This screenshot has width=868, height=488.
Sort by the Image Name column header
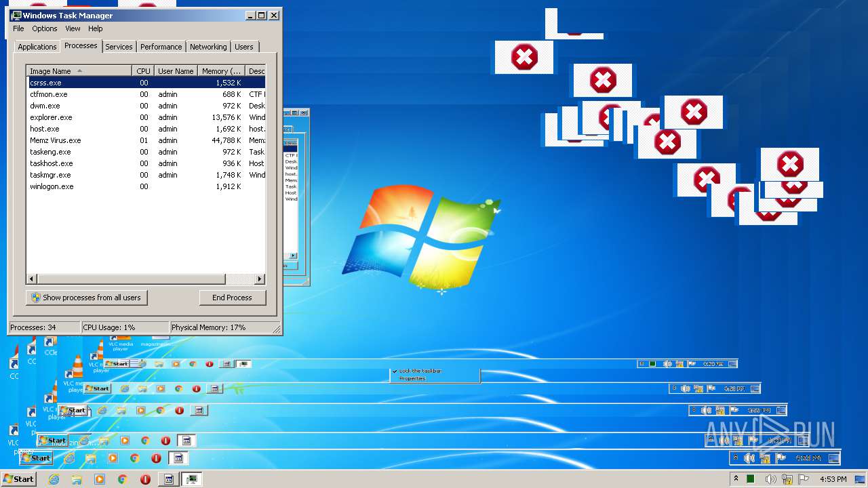[x=79, y=70]
